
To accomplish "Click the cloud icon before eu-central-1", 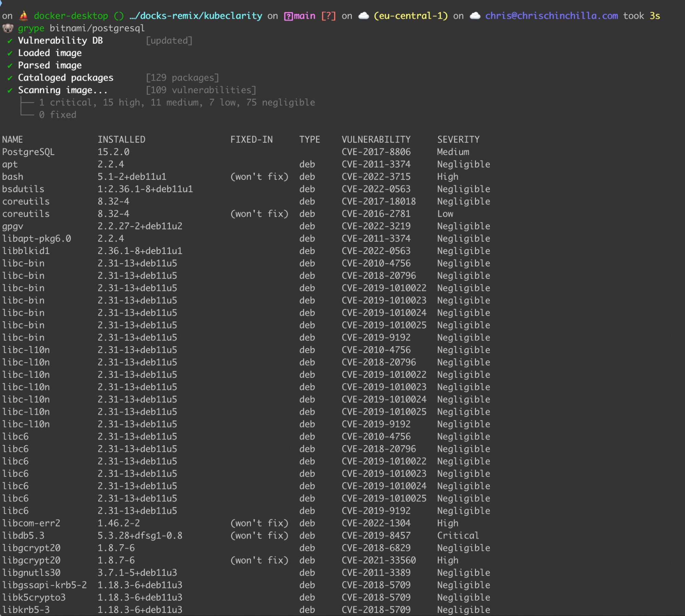I will tap(363, 16).
